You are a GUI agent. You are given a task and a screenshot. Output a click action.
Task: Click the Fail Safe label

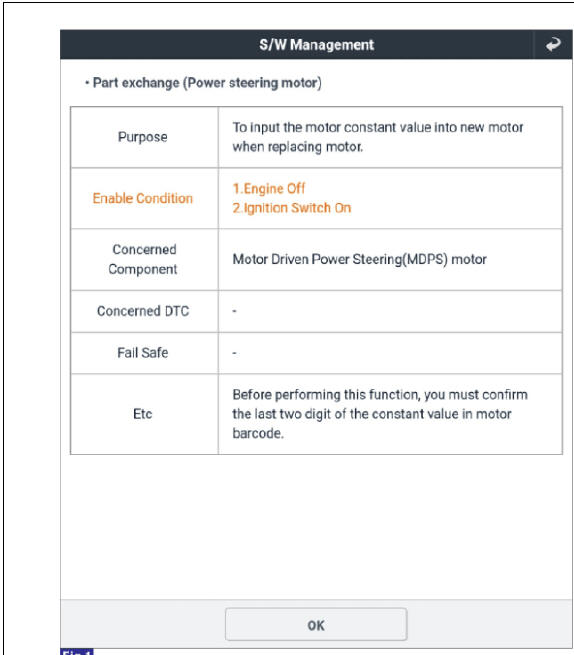coord(142,353)
